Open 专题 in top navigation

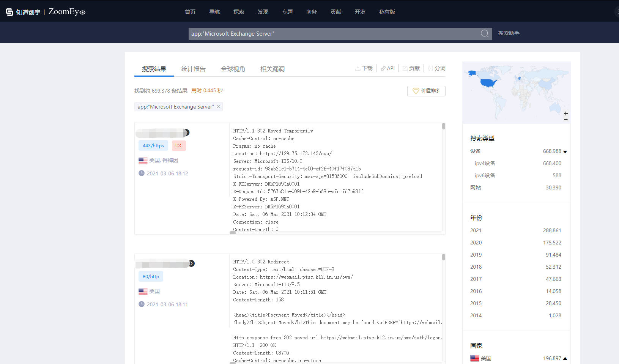(287, 12)
